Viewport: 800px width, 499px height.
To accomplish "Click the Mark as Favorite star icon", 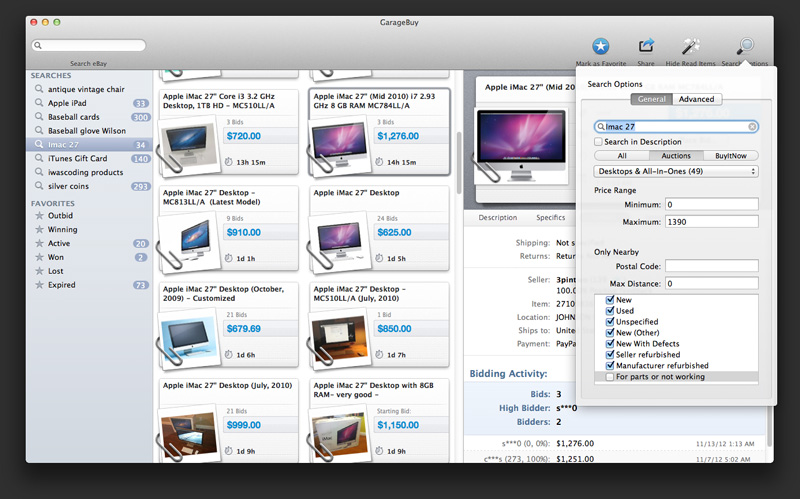I will 601,46.
